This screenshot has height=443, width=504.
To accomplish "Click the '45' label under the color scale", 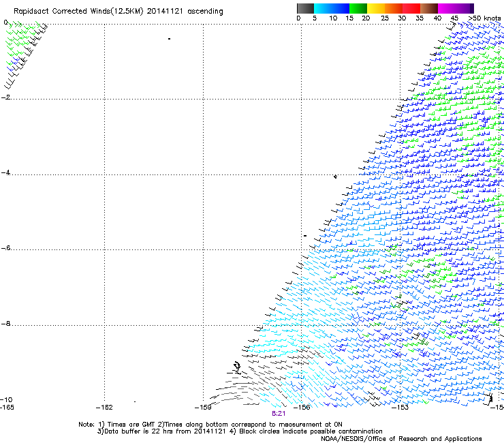I will coord(454,18).
